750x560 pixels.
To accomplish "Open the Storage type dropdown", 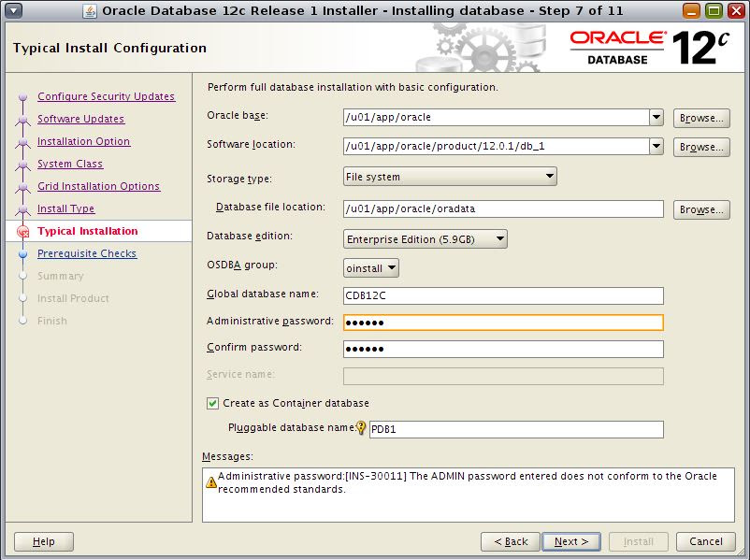I will tap(450, 177).
